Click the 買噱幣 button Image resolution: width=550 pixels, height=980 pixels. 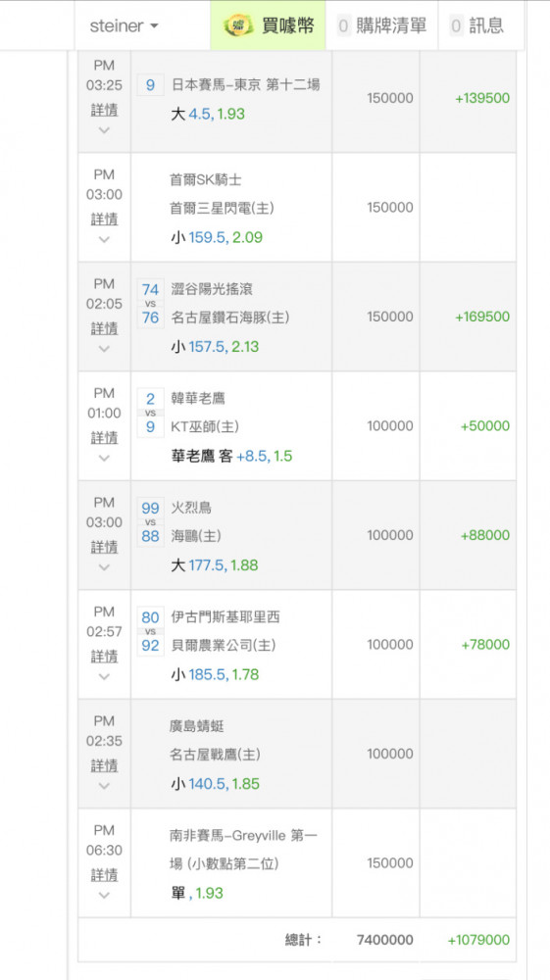coord(268,25)
